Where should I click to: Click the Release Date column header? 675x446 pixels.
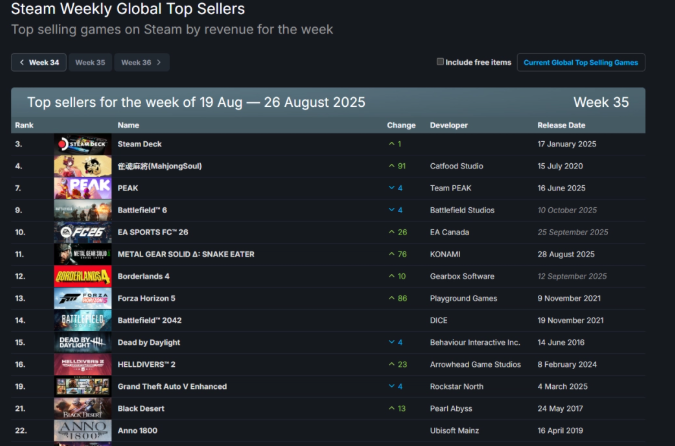pyautogui.click(x=561, y=125)
